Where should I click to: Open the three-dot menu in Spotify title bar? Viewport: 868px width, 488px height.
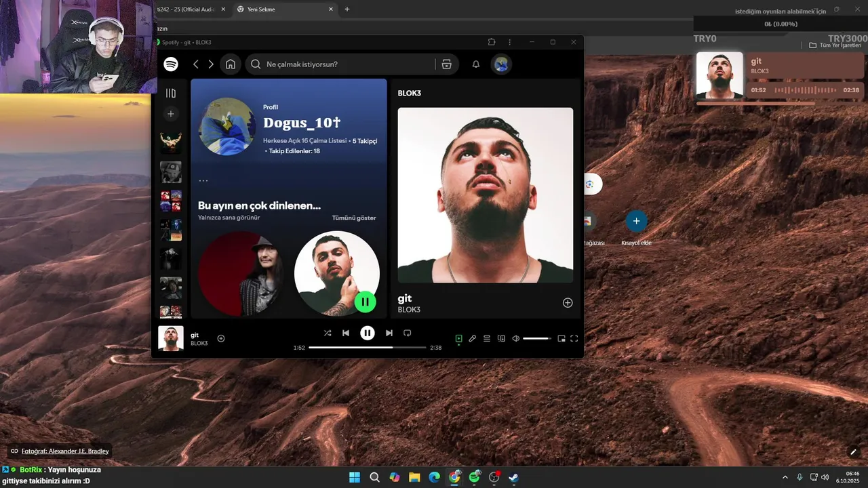[x=510, y=42]
